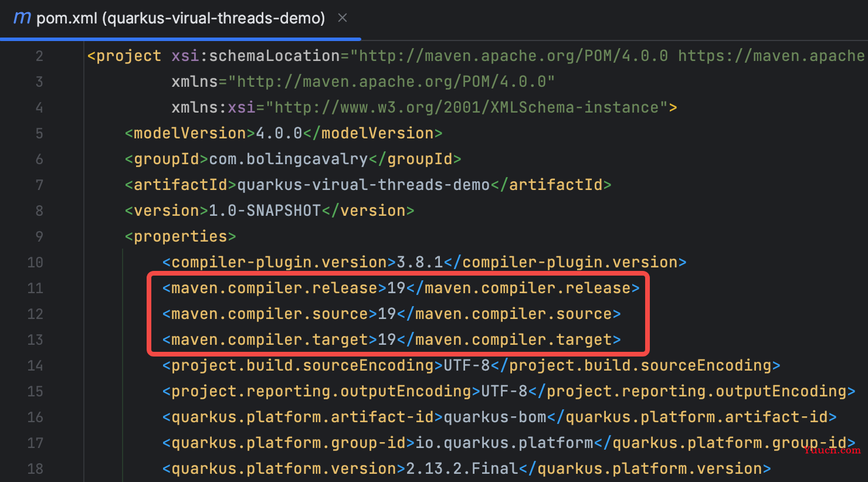
Task: Click version value 1.0-SNAPSHOT
Action: pyautogui.click(x=265, y=211)
